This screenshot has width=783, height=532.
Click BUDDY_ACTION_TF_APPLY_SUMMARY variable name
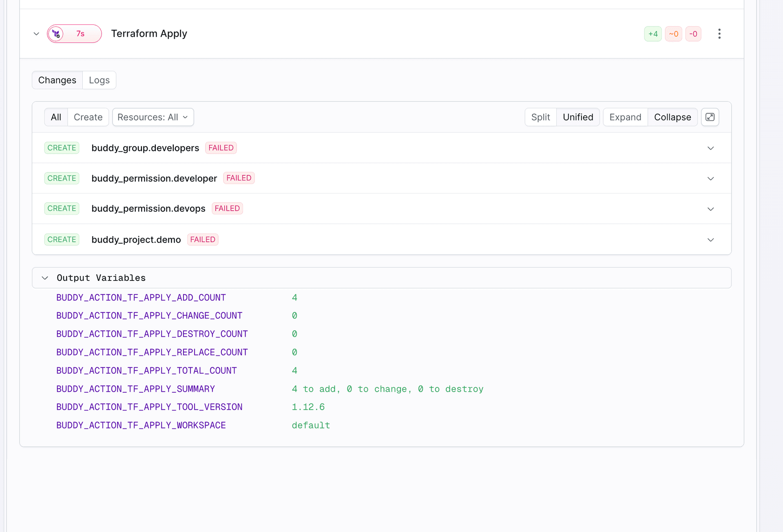(x=135, y=389)
